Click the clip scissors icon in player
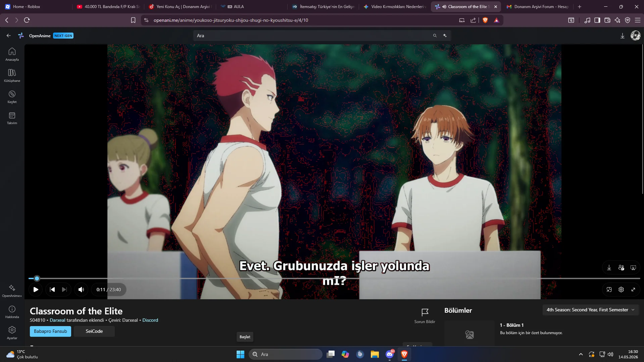Screen dimensions: 644x362 633,267
